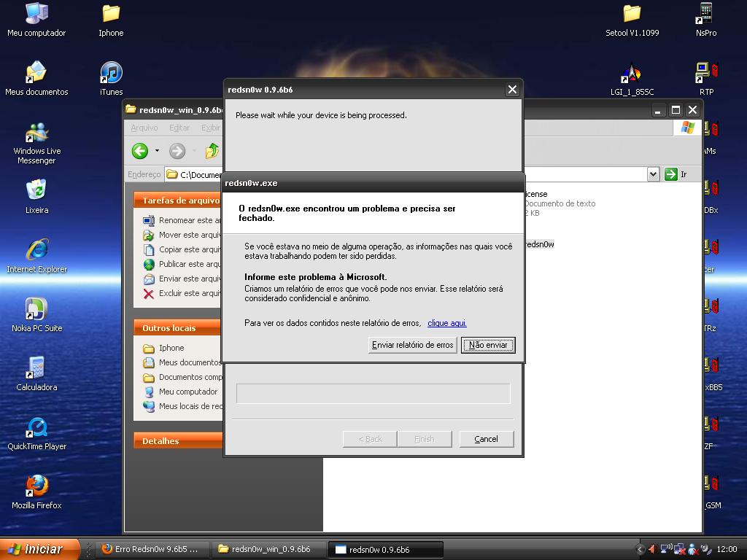
Task: Launch Internet Explorer desktop shortcut
Action: coord(36,255)
